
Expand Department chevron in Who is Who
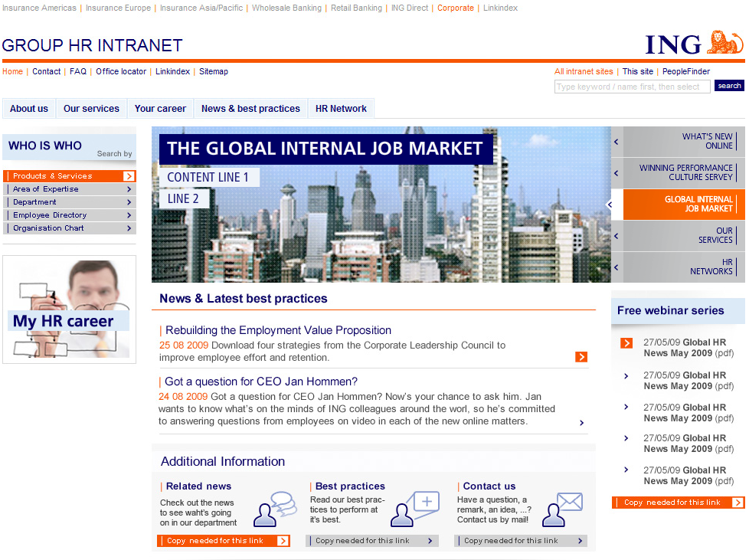pyautogui.click(x=129, y=202)
